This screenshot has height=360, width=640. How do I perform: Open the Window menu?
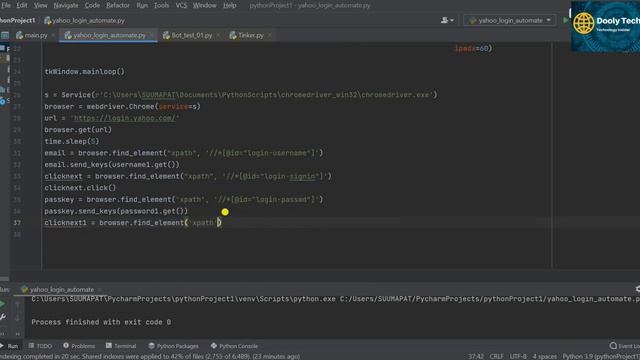(x=204, y=5)
